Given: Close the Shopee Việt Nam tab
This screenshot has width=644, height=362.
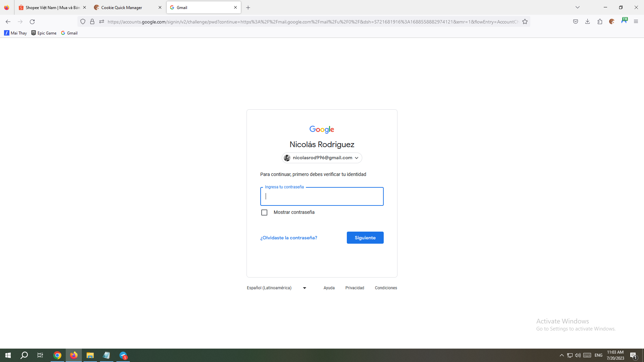Looking at the screenshot, I should pyautogui.click(x=85, y=7).
